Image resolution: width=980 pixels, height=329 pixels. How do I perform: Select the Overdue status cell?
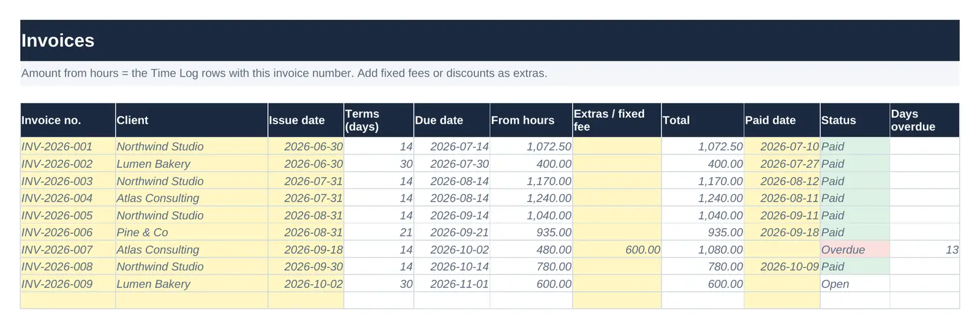click(x=855, y=249)
